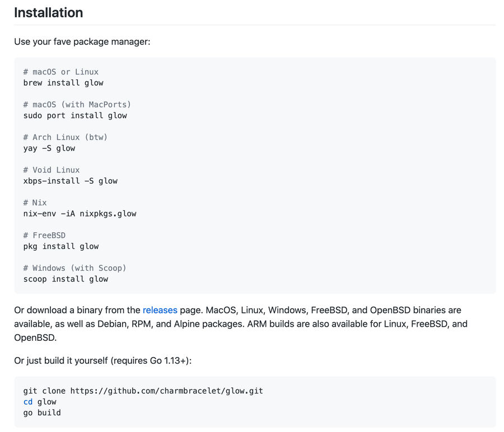The height and width of the screenshot is (432, 504).
Task: Click the '# Nix' comment
Action: [x=35, y=203]
